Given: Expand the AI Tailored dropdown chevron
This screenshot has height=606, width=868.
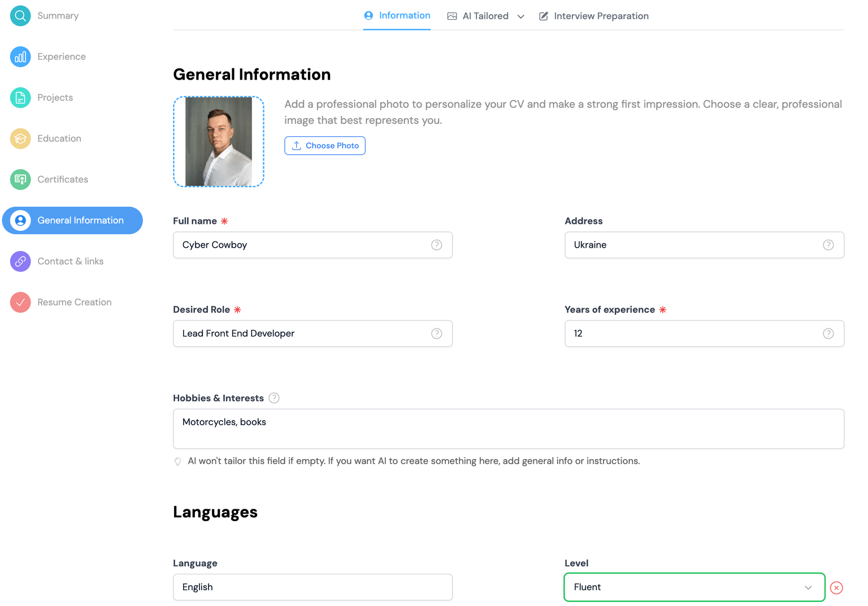Looking at the screenshot, I should coord(521,17).
